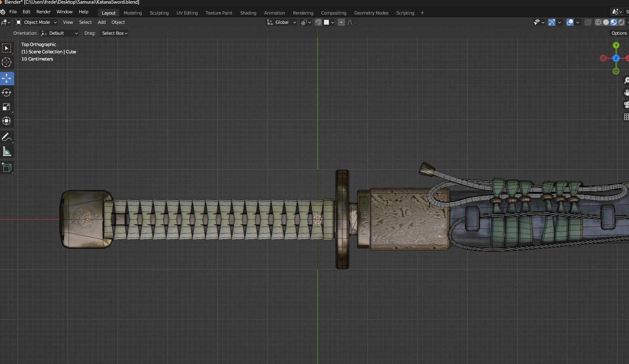Open pivot point dropdown
The width and height of the screenshot is (629, 364).
click(306, 22)
